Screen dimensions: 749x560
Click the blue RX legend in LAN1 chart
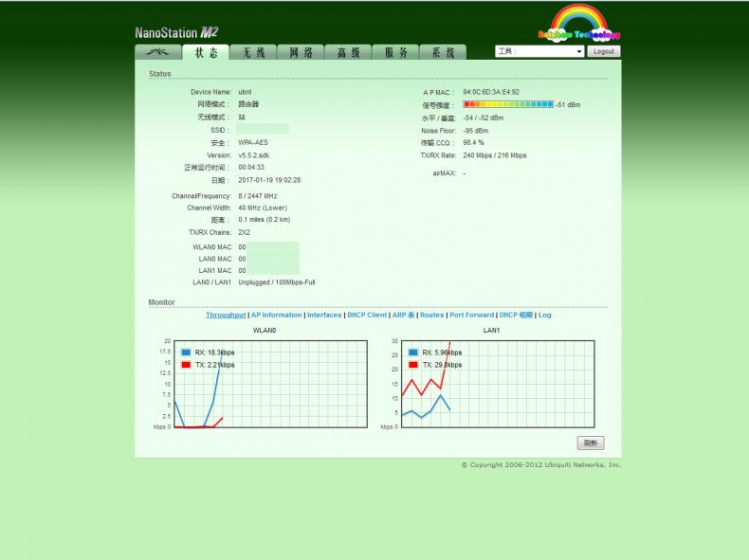[413, 352]
